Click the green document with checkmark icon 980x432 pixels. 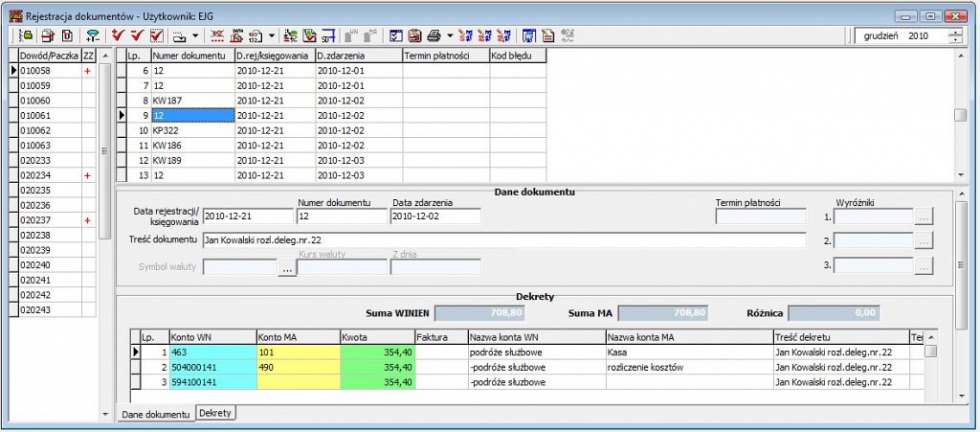tap(310, 35)
